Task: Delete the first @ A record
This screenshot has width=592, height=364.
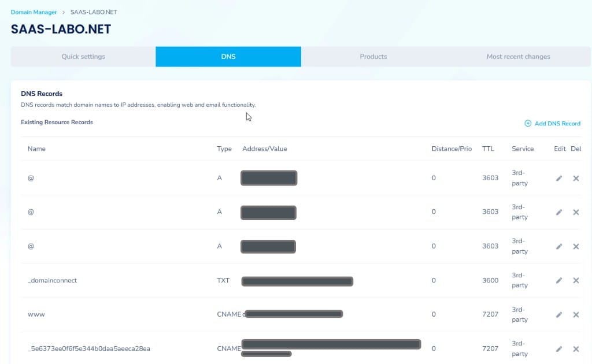Action: click(x=576, y=178)
